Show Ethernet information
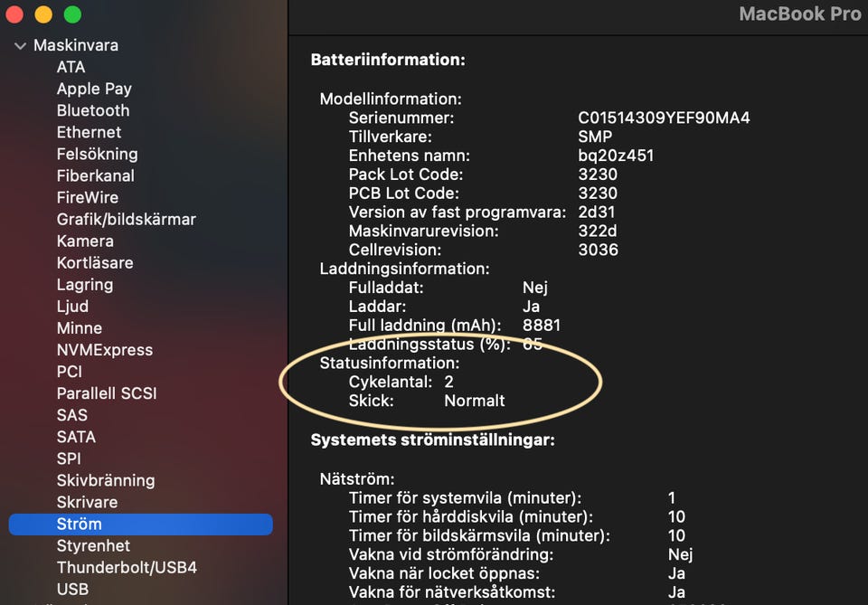This screenshot has width=868, height=605. [x=89, y=132]
